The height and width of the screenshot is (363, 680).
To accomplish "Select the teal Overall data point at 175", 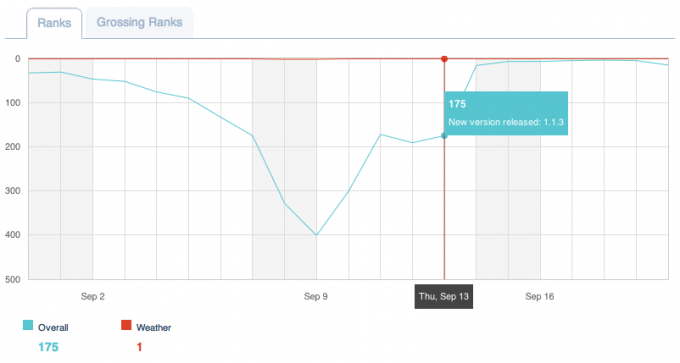I will tap(444, 136).
